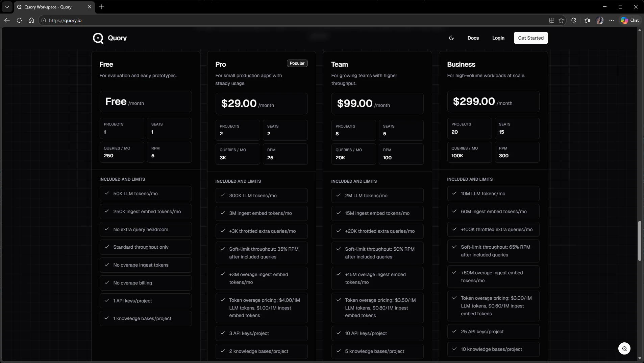Click the Pro plan heading

pyautogui.click(x=221, y=64)
